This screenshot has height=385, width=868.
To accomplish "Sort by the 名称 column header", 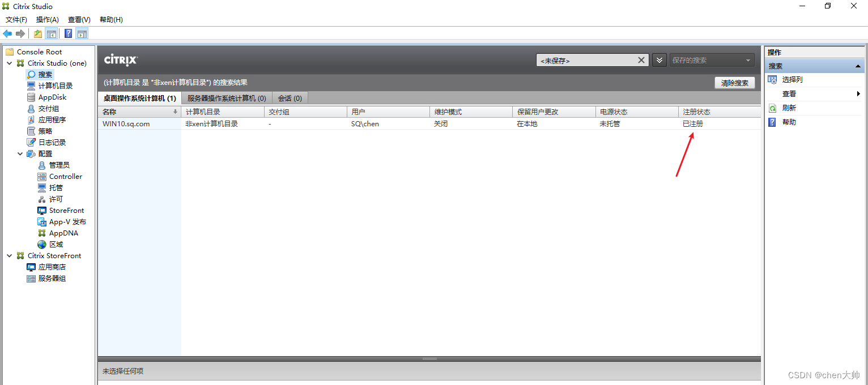I will click(139, 112).
